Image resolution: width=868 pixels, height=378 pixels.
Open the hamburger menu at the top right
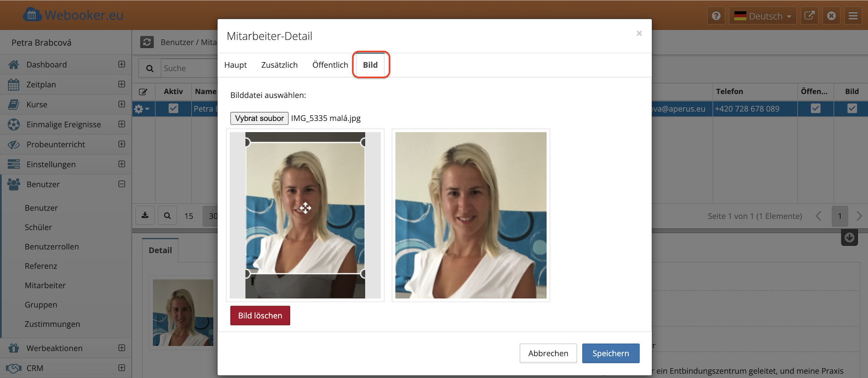click(853, 16)
